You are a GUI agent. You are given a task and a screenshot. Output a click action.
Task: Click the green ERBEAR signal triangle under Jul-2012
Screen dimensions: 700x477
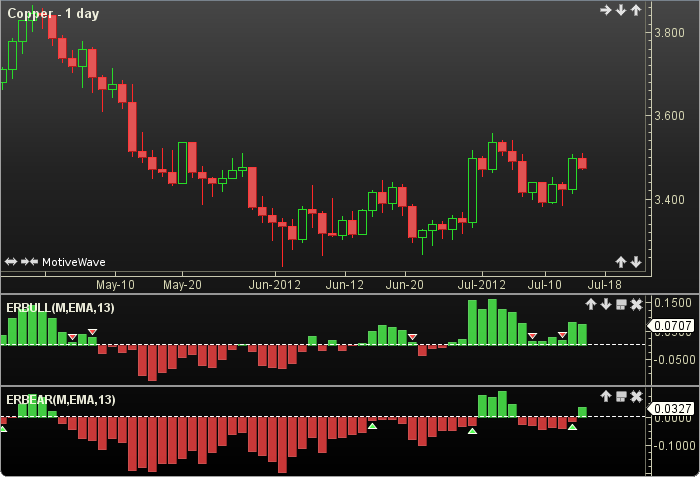pos(472,431)
